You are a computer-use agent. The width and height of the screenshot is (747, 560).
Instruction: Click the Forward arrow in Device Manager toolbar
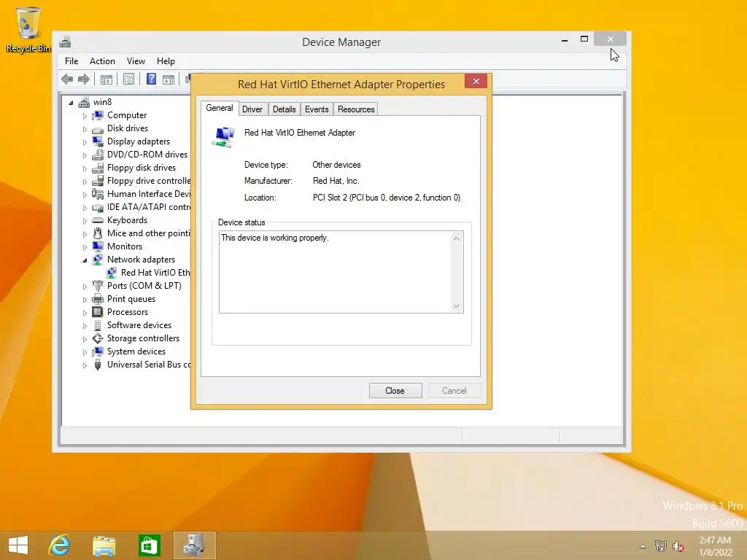click(84, 79)
